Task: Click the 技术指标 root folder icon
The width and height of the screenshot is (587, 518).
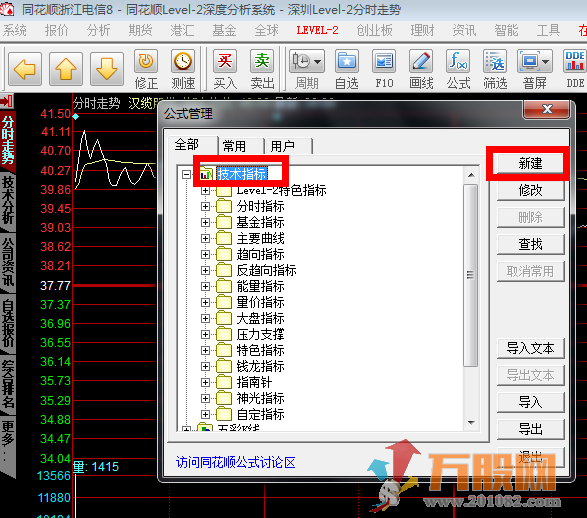Action: click(x=205, y=174)
